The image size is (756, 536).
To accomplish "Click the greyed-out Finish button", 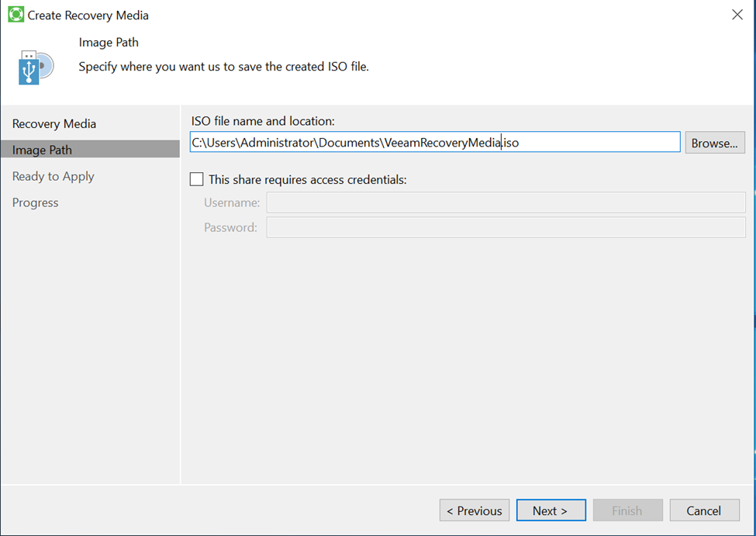I will [x=627, y=510].
